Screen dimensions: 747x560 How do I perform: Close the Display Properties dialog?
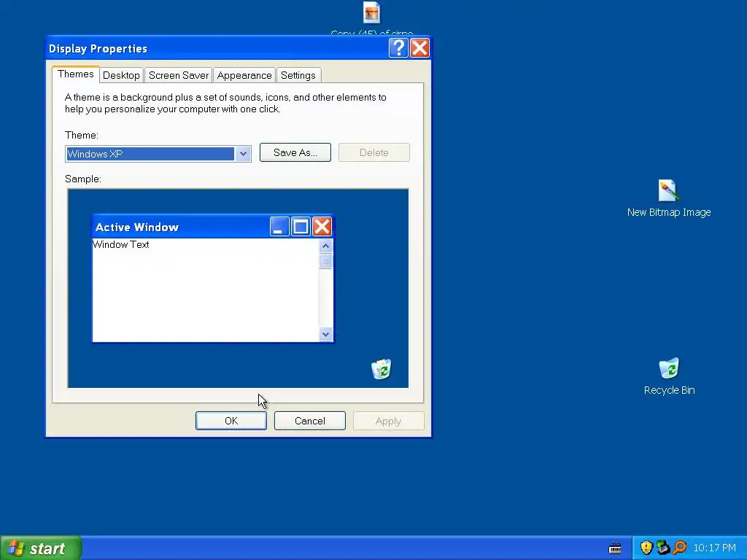tap(419, 48)
